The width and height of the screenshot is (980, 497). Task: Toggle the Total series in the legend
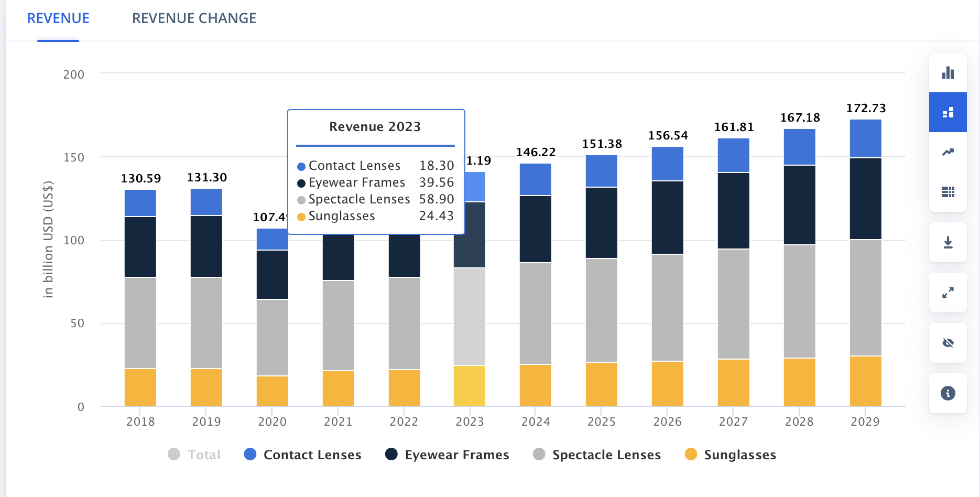(x=194, y=455)
